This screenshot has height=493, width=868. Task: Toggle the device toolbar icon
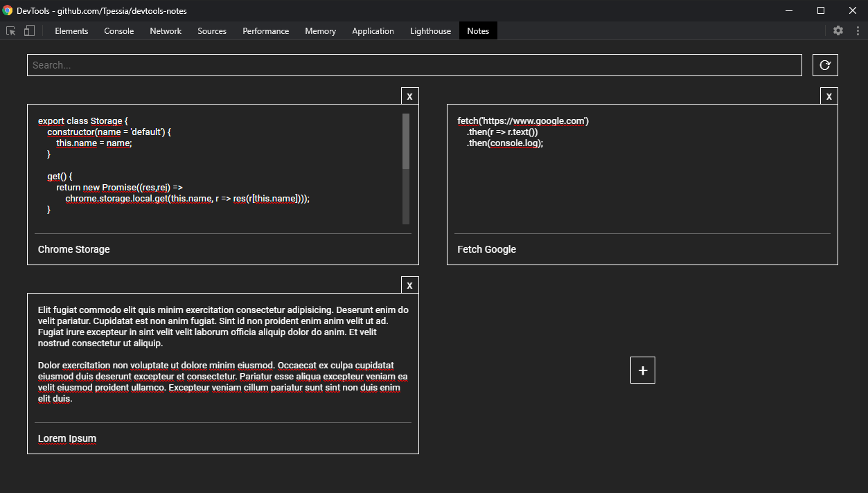point(29,30)
